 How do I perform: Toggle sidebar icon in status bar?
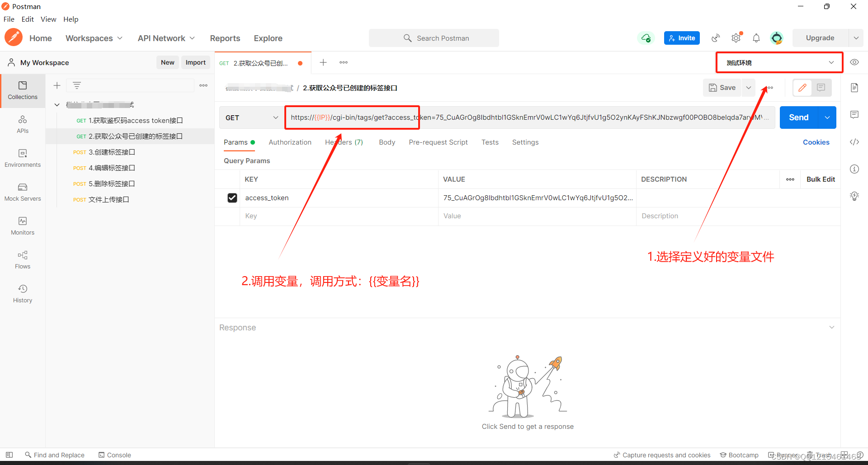[9, 455]
